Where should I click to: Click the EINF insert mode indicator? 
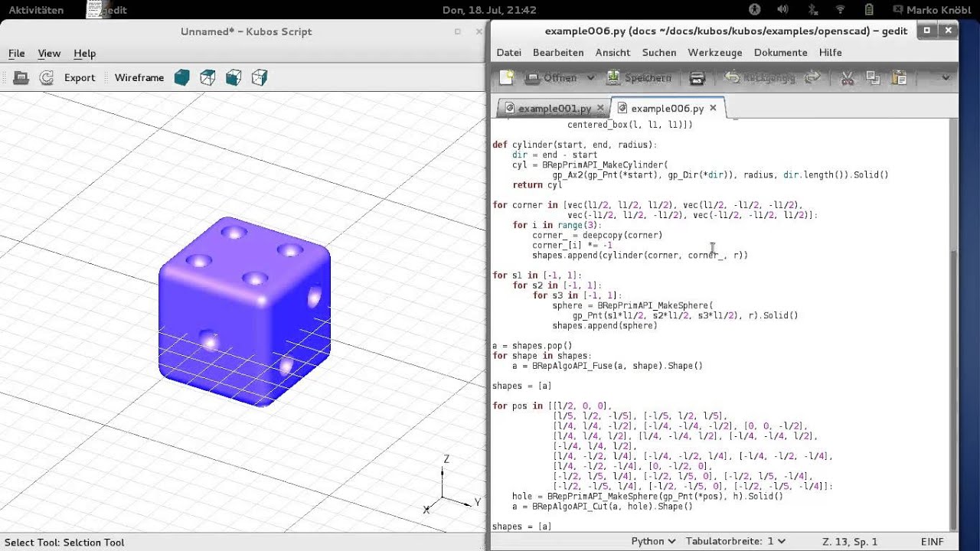click(x=932, y=542)
